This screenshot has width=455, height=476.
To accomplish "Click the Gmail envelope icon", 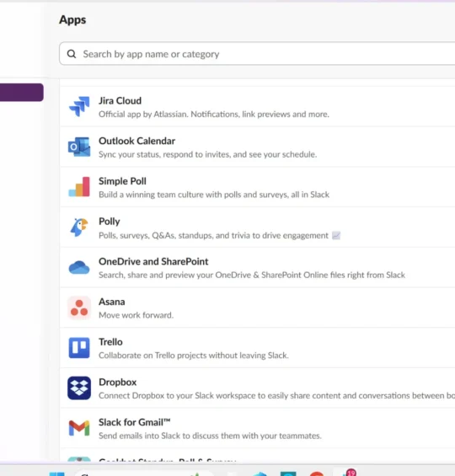I will pos(79,428).
